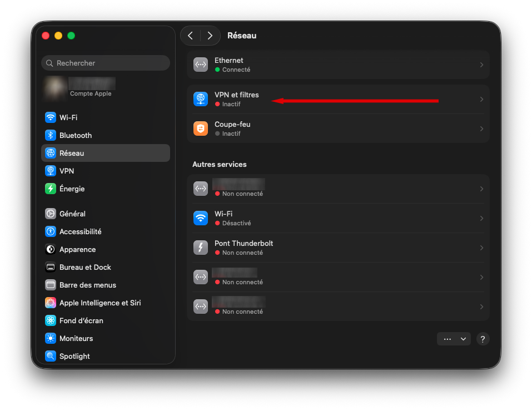Click the help question mark button
This screenshot has height=410, width=532.
tap(483, 339)
